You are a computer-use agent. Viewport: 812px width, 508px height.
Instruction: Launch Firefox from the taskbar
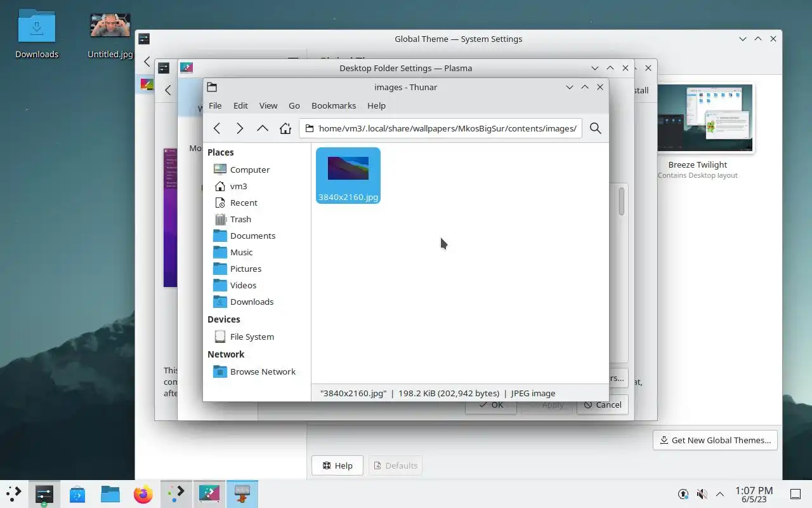click(x=143, y=493)
